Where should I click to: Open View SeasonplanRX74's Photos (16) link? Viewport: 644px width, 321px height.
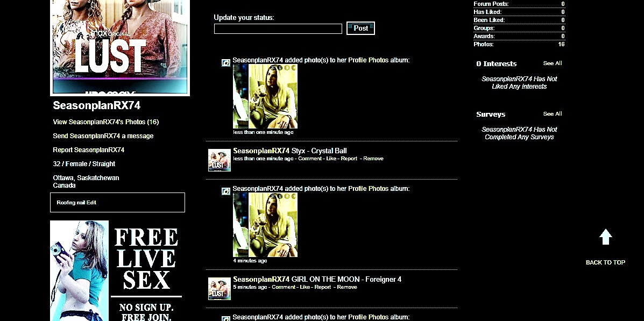(105, 122)
